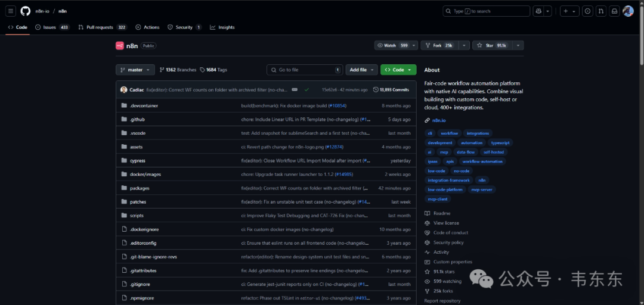This screenshot has height=305, width=644.
Task: Open the Pull requests tab
Action: pyautogui.click(x=103, y=27)
